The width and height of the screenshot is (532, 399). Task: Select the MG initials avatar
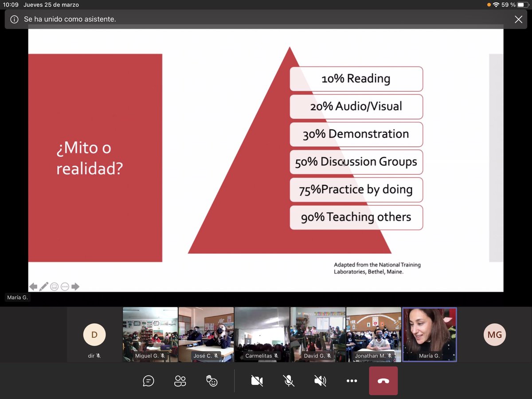[x=495, y=335]
